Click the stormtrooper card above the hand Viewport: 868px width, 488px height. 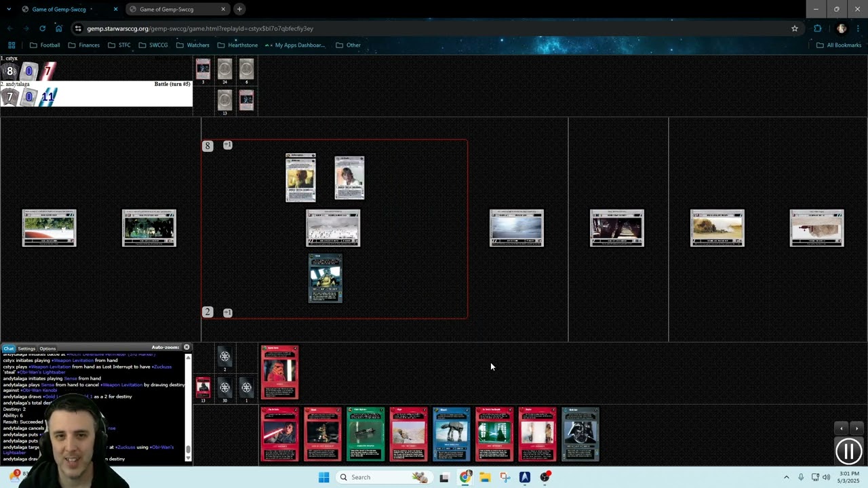coord(279,372)
